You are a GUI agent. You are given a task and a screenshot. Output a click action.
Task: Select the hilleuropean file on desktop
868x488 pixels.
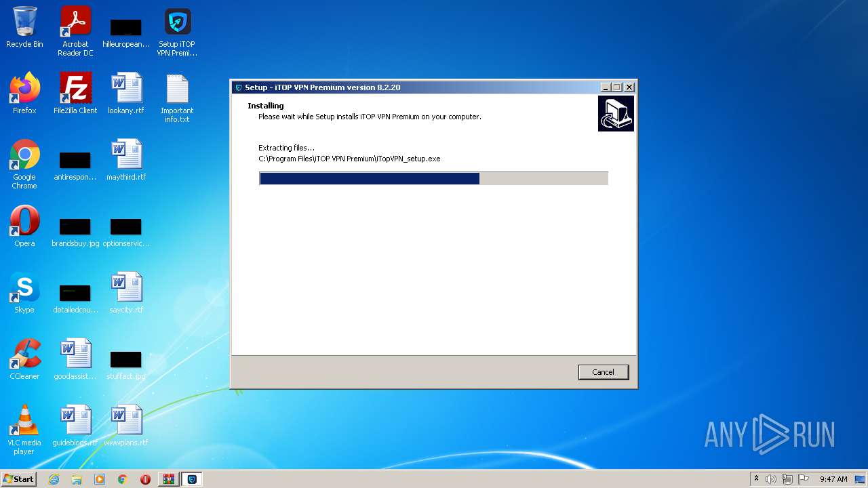pos(126,32)
